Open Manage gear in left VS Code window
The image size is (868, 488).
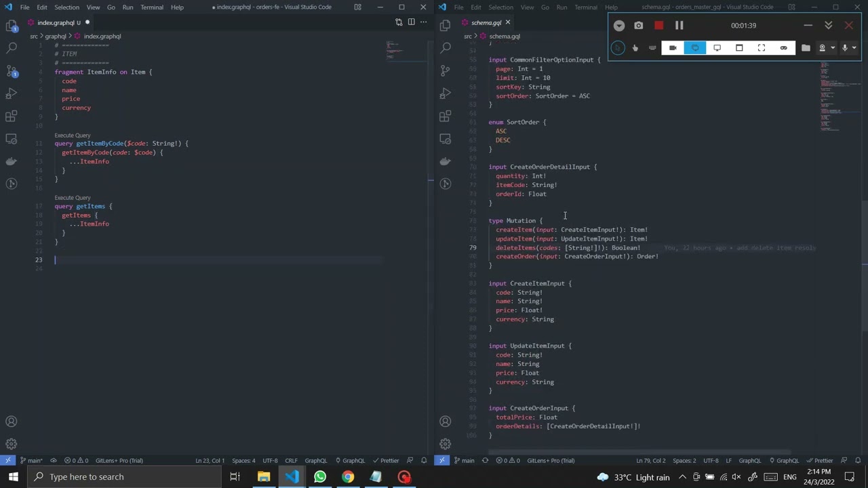point(12,444)
